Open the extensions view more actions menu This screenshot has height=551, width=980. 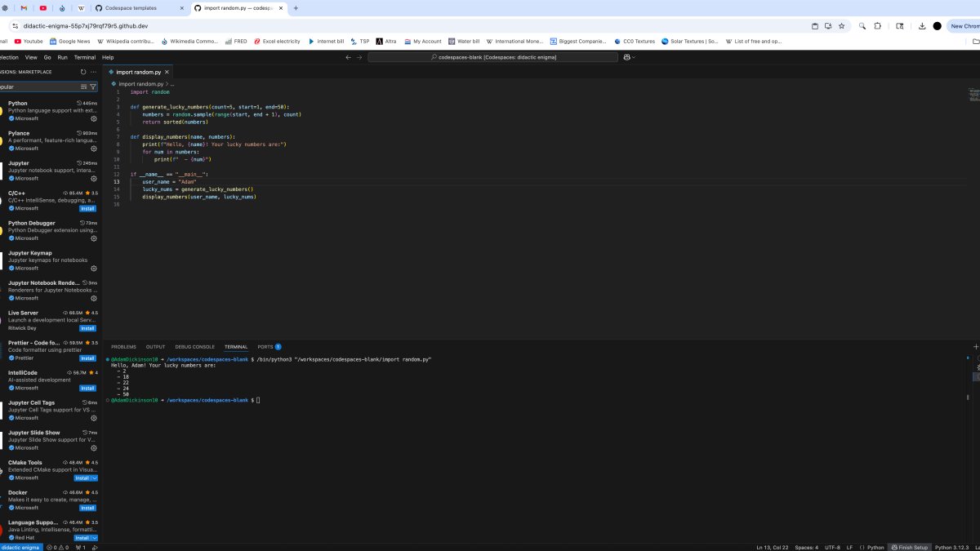tap(93, 72)
